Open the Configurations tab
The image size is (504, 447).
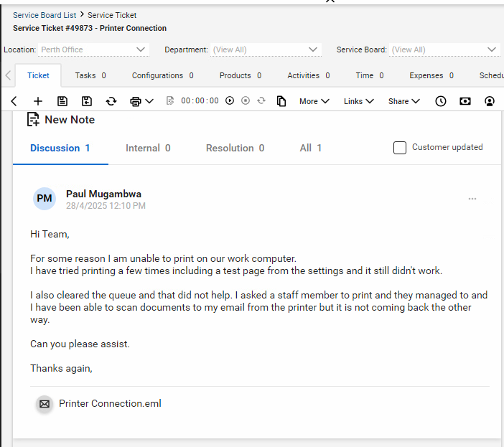(x=163, y=75)
